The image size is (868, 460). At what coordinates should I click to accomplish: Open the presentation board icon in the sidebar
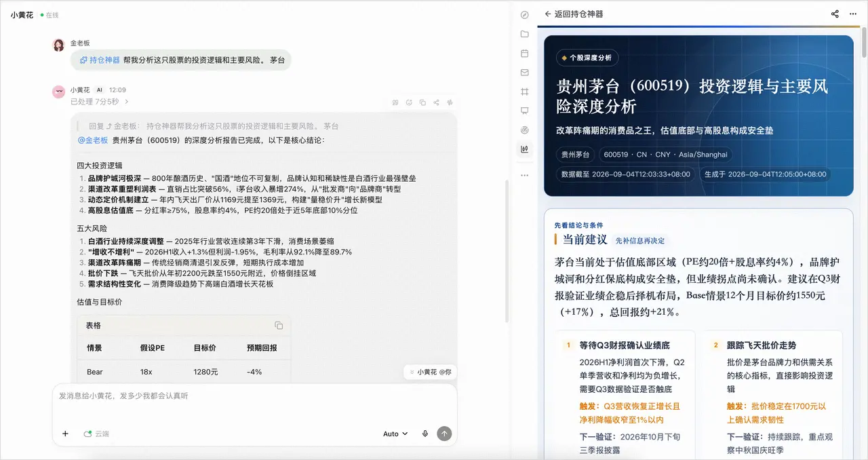pos(524,110)
